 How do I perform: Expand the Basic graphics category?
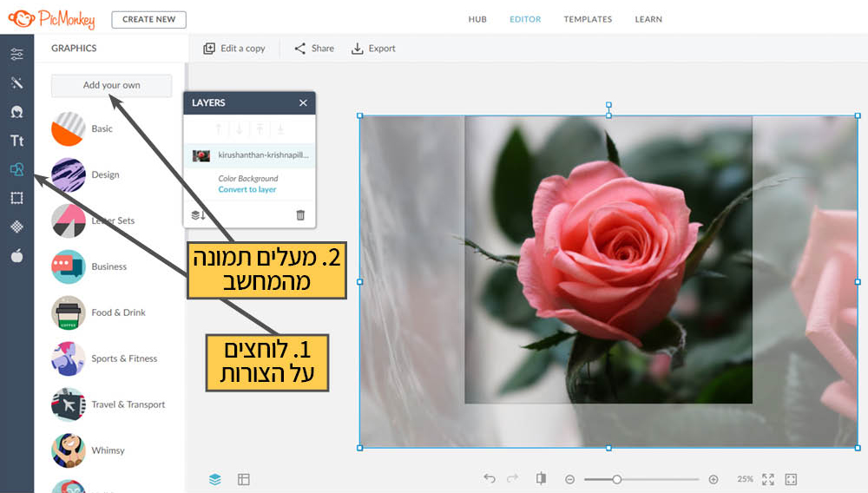pyautogui.click(x=102, y=128)
